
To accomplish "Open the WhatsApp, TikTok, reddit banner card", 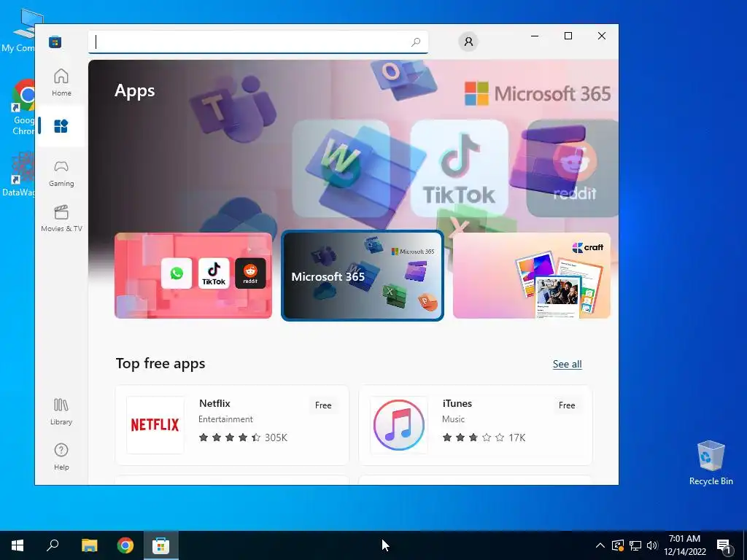I will 193,275.
